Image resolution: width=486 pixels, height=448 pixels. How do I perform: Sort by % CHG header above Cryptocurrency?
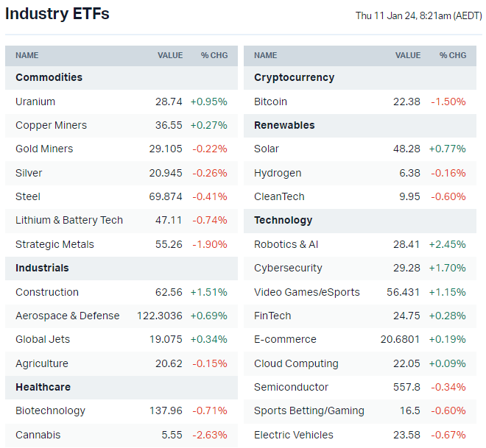[453, 55]
